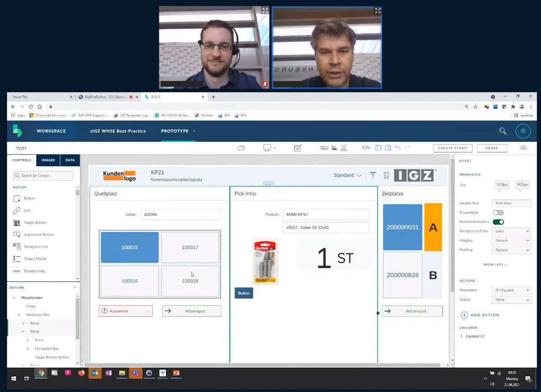Click the upload arrow icon in prototype header
Image resolution: width=541 pixels, height=392 pixels.
click(373, 175)
